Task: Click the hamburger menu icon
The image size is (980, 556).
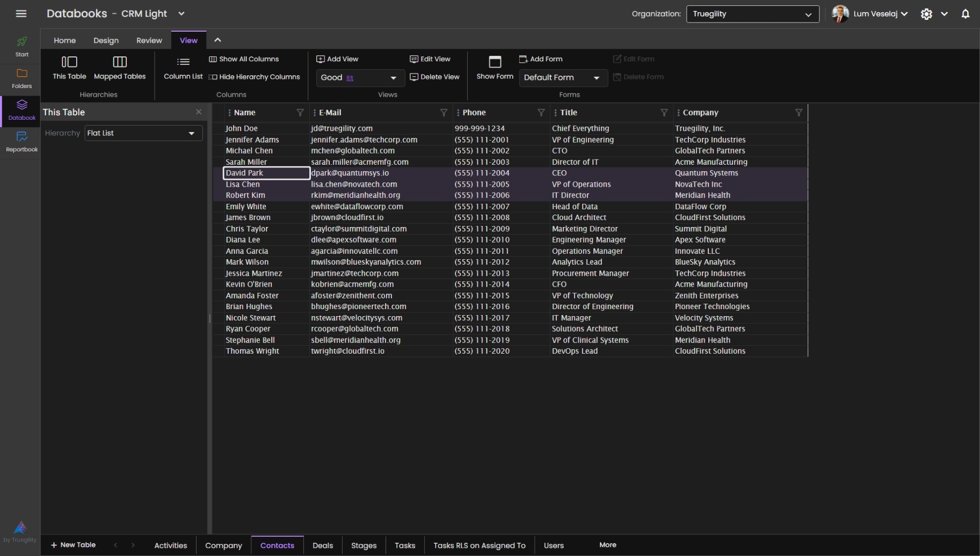Action: click(x=21, y=13)
